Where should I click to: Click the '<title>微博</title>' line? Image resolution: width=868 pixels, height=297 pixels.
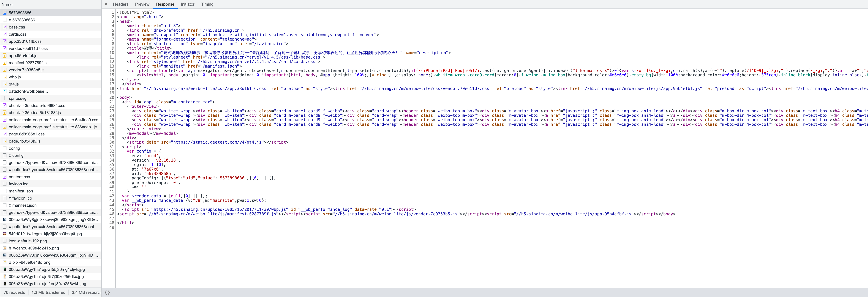(x=149, y=48)
